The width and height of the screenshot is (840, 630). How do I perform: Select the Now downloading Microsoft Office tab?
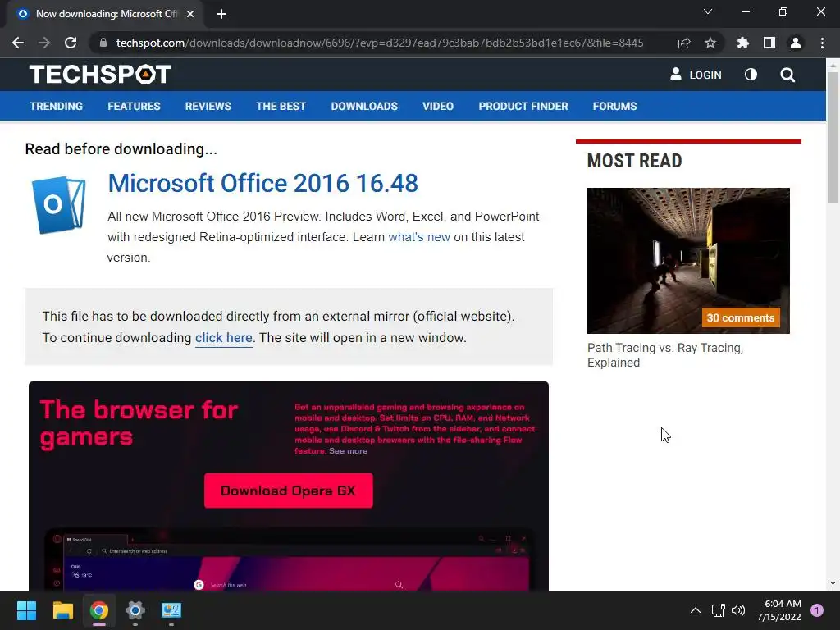tap(105, 14)
